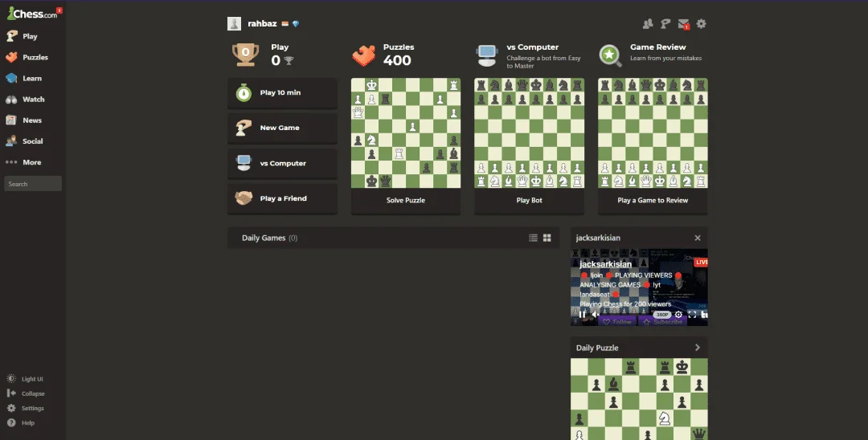Click the computer bot icon beside vs Computer heading
This screenshot has height=440, width=868.
point(486,56)
